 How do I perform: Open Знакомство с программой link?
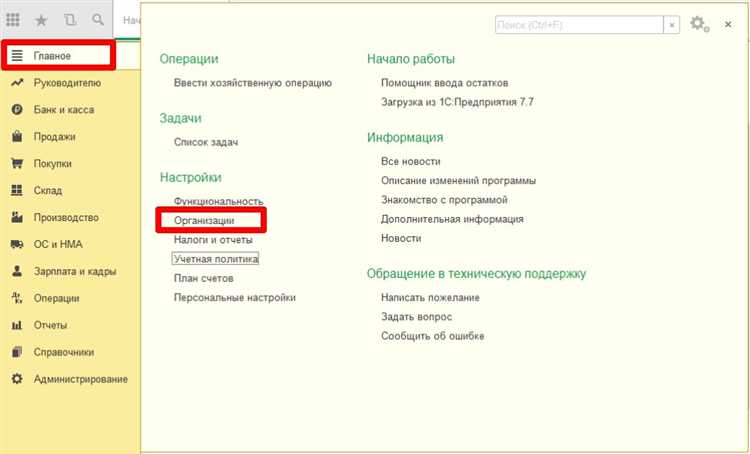[x=444, y=199]
